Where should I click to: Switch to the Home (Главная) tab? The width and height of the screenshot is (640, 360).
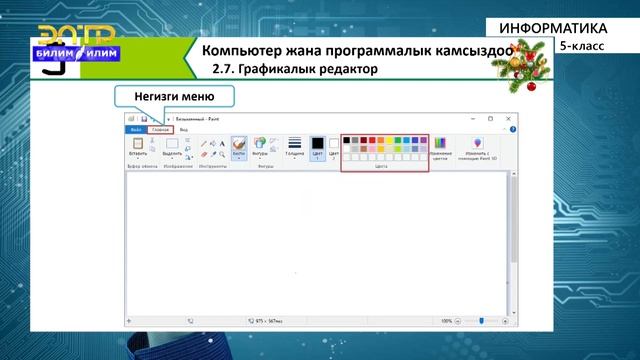tap(160, 130)
